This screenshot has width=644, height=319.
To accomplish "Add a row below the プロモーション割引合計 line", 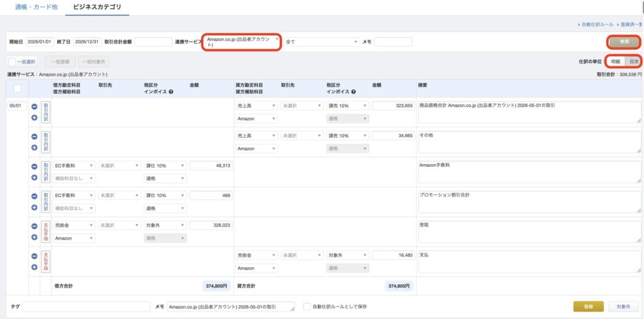I will [35, 207].
